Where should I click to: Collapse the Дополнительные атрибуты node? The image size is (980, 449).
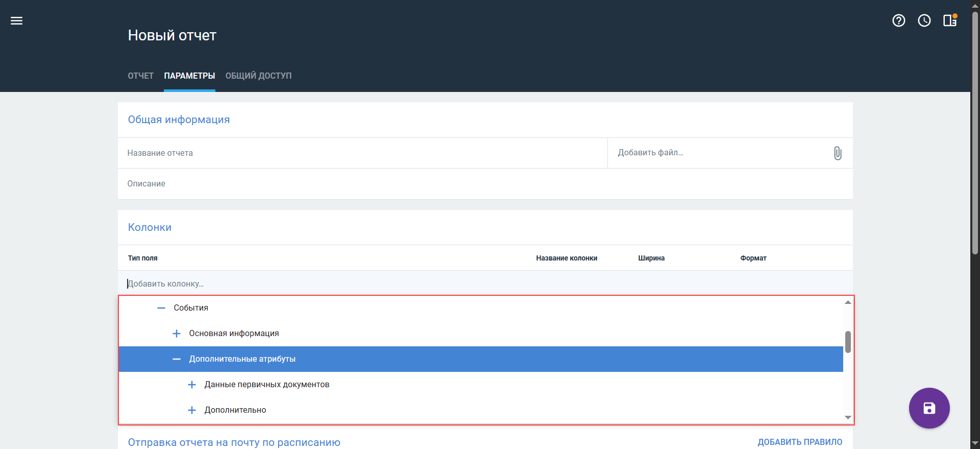[x=177, y=359]
